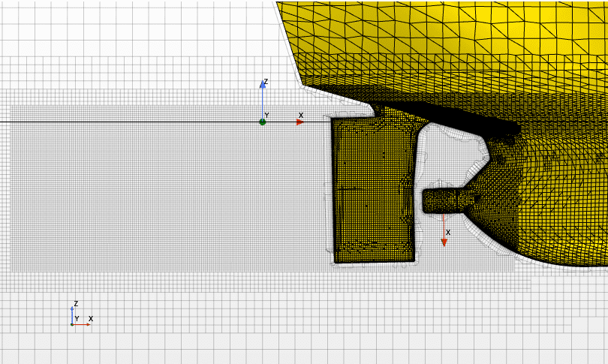Click the 'X' label near the downward red arrow
The height and width of the screenshot is (364, 608).
click(x=448, y=233)
